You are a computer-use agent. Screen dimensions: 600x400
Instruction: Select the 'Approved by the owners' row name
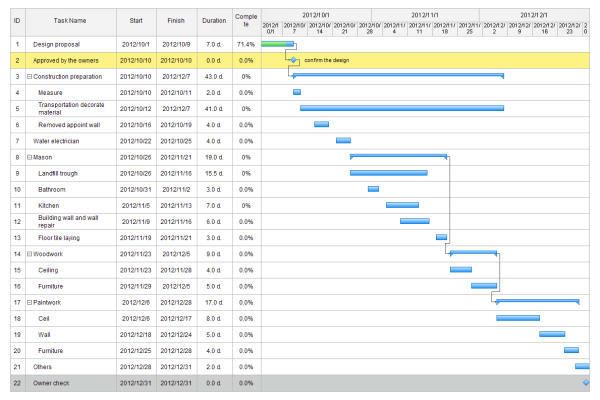(x=65, y=60)
